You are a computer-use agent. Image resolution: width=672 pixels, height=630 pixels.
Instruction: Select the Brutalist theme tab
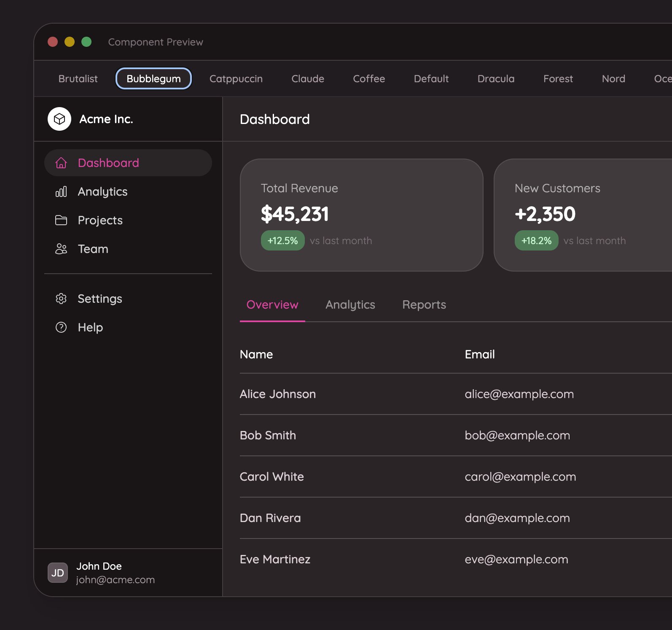78,78
